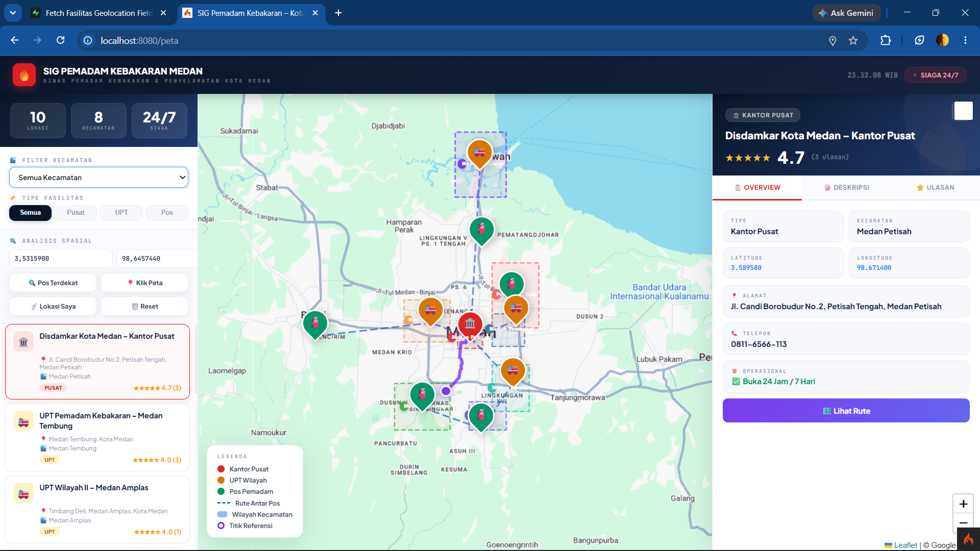Filter facilities by Pusat type

pyautogui.click(x=76, y=213)
